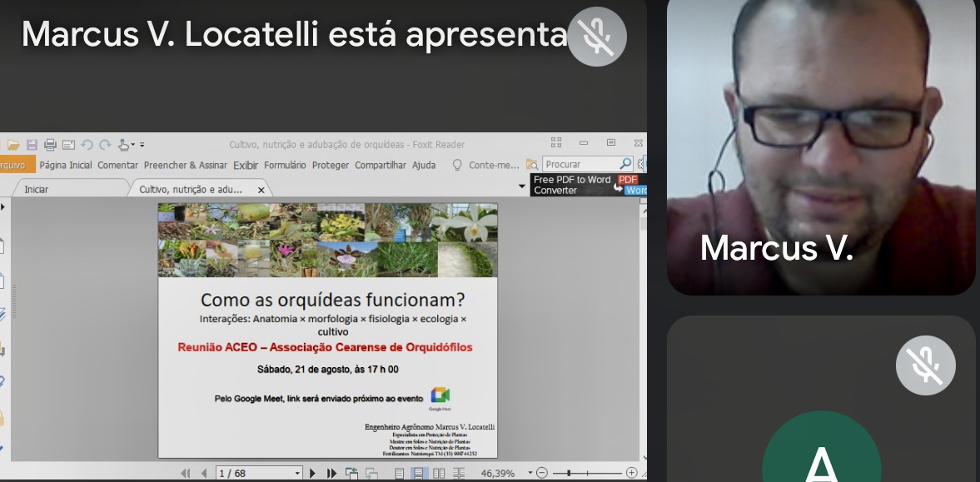The image size is (980, 482).
Task: Open the Compartilhar ribbon tab
Action: (381, 165)
